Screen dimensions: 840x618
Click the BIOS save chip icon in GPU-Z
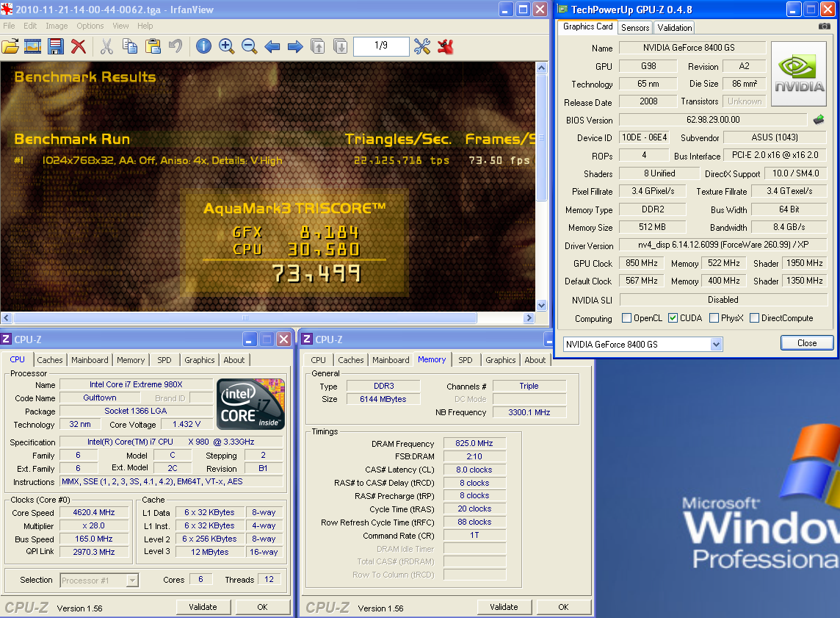(x=819, y=120)
